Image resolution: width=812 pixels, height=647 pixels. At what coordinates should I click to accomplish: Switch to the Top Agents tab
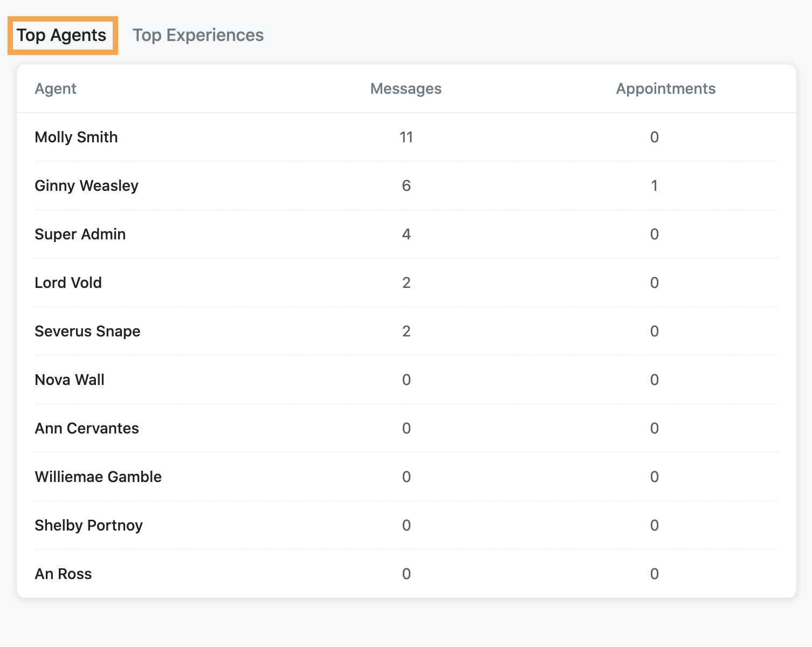62,36
